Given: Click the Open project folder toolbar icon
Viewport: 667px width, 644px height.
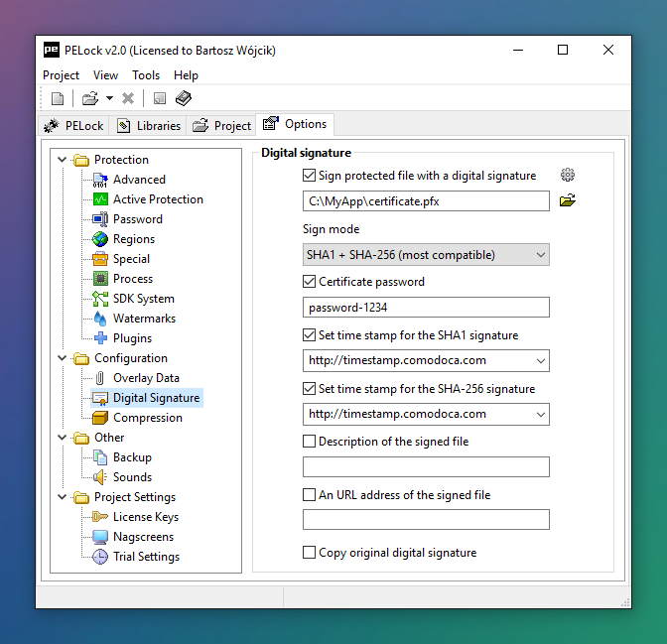Looking at the screenshot, I should pos(90,98).
